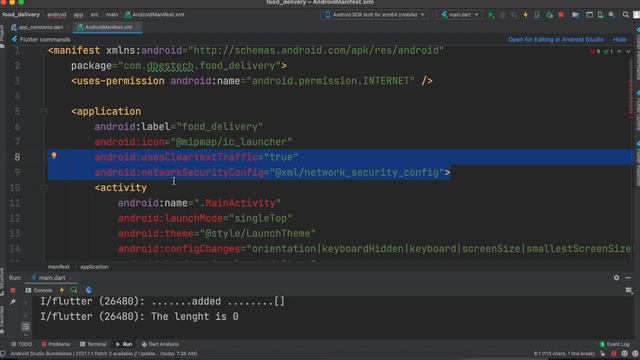Screen dimensions: 640x360
Task: Open the Device Manager icon in toolbar
Action: (600, 15)
